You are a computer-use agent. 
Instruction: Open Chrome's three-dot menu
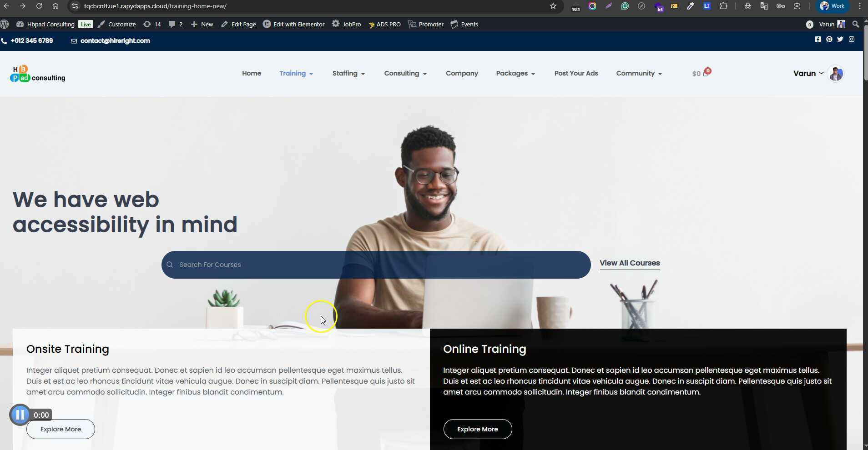[x=859, y=6]
